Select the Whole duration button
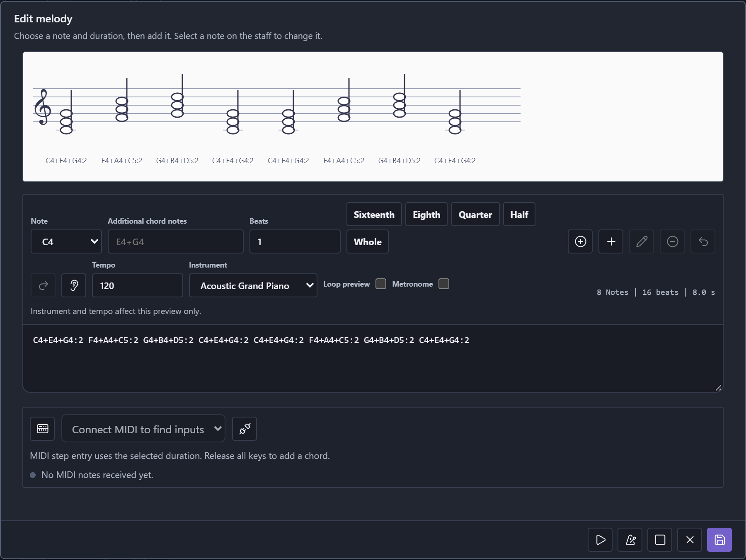This screenshot has height=560, width=746. coord(368,241)
